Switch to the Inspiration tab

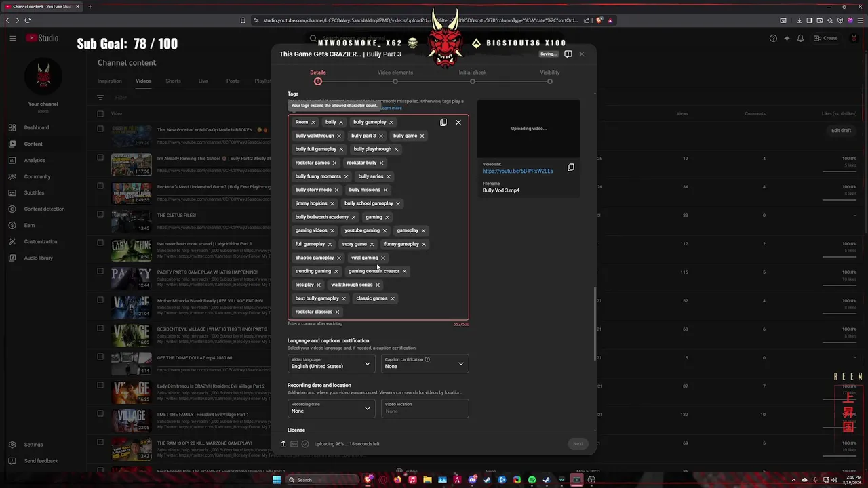pos(109,81)
